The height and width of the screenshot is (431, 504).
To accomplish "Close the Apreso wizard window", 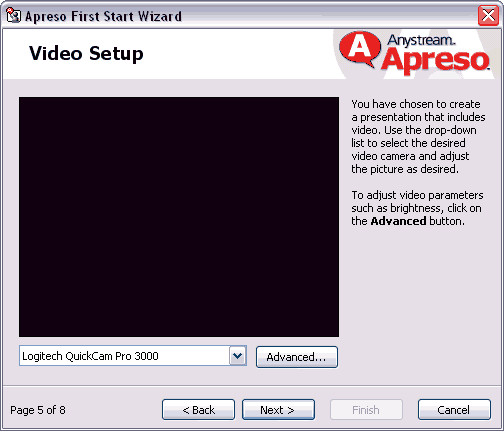I will (488, 15).
